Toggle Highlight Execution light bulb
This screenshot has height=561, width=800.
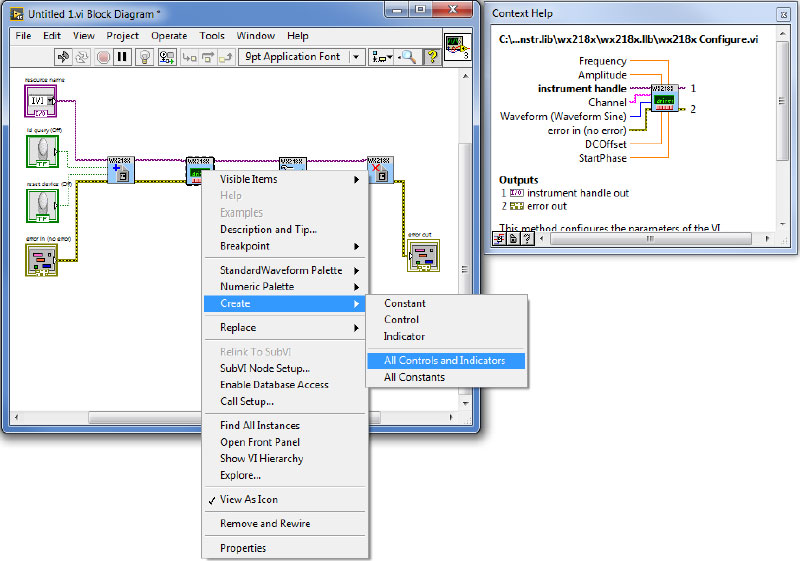point(144,57)
